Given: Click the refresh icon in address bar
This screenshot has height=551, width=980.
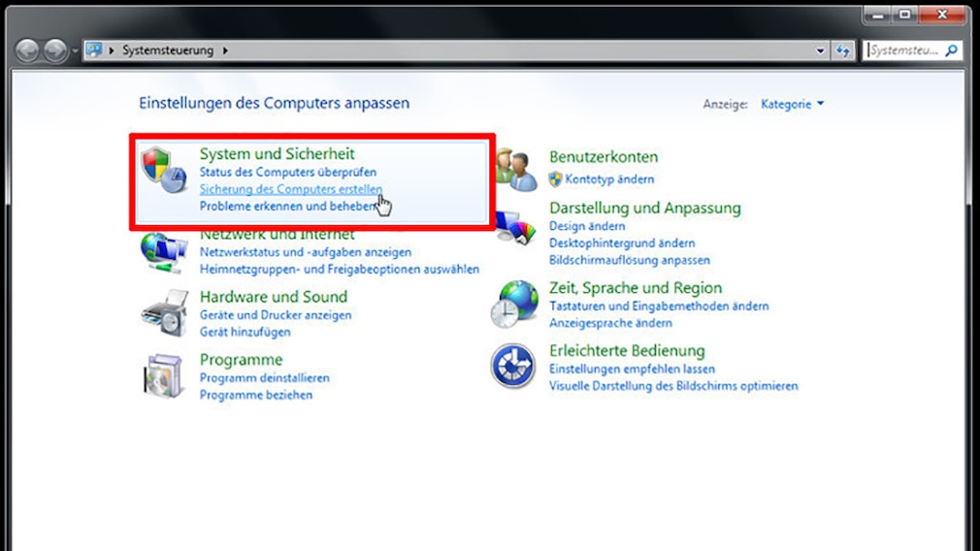Looking at the screenshot, I should click(x=842, y=50).
